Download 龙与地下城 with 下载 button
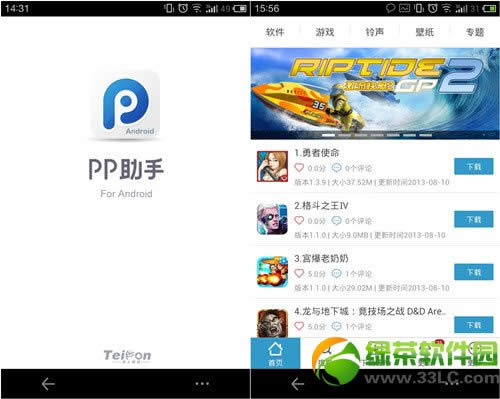The height and width of the screenshot is (399, 500). [x=474, y=325]
